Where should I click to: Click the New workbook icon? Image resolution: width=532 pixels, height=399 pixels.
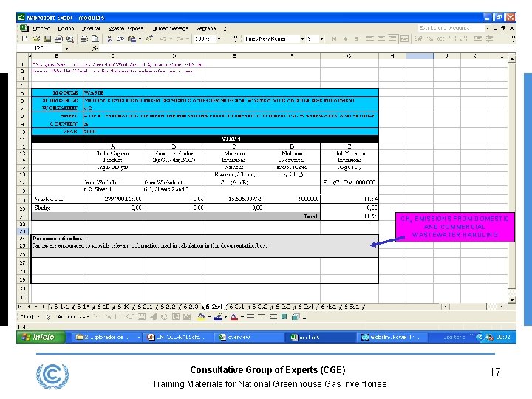pos(24,39)
